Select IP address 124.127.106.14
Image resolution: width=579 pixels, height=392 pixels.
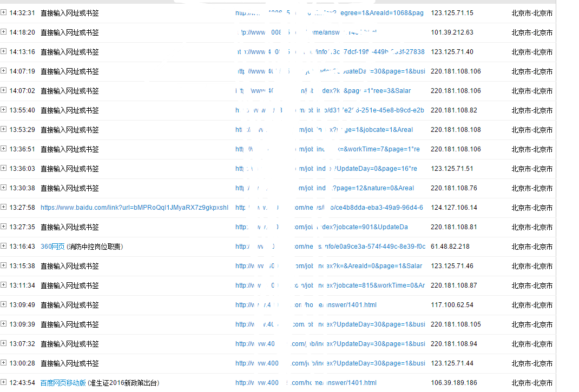(454, 208)
